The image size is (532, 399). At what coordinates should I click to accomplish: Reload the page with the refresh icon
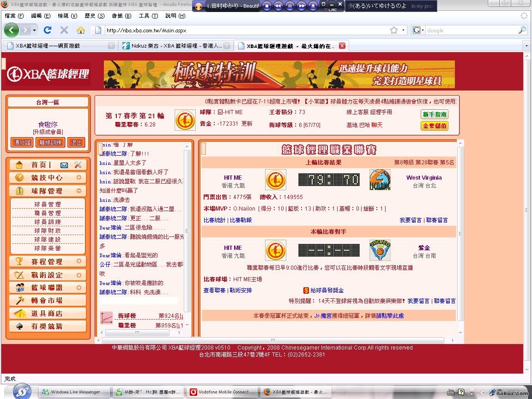(48, 30)
